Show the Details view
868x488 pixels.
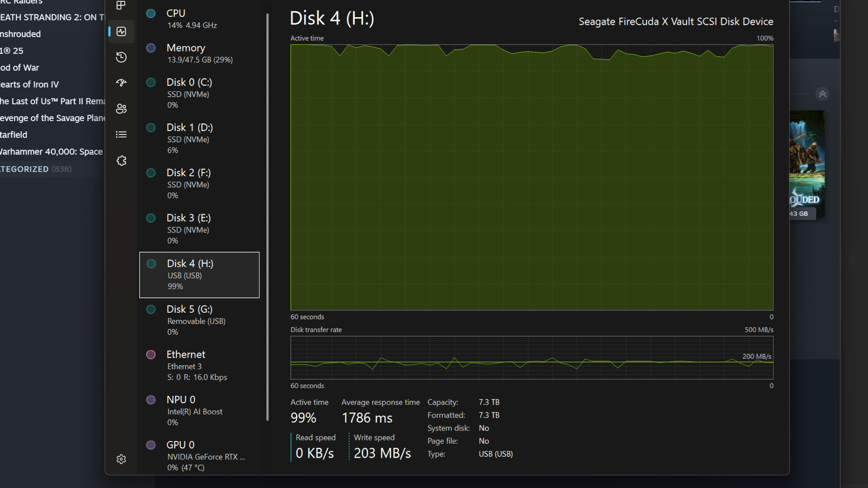click(x=121, y=134)
